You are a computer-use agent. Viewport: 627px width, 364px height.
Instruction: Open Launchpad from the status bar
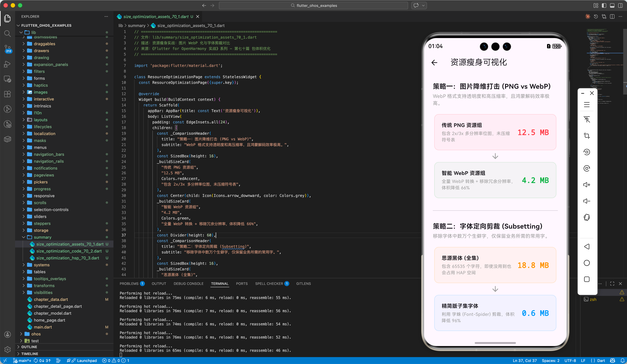(85, 361)
